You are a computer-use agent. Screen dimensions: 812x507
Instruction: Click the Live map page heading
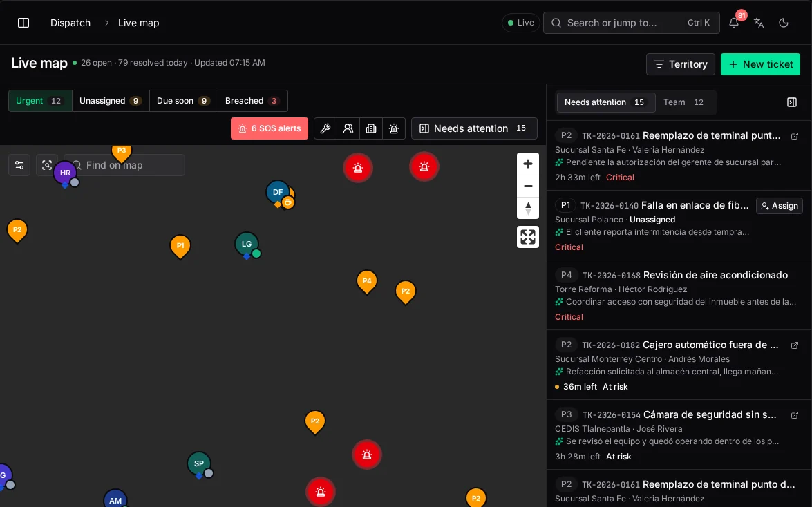tap(39, 63)
